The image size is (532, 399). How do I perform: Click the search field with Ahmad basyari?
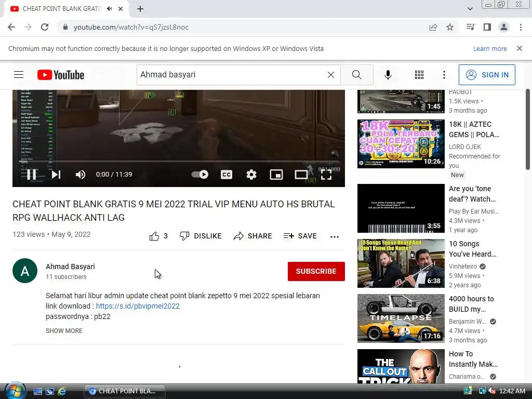point(231,75)
